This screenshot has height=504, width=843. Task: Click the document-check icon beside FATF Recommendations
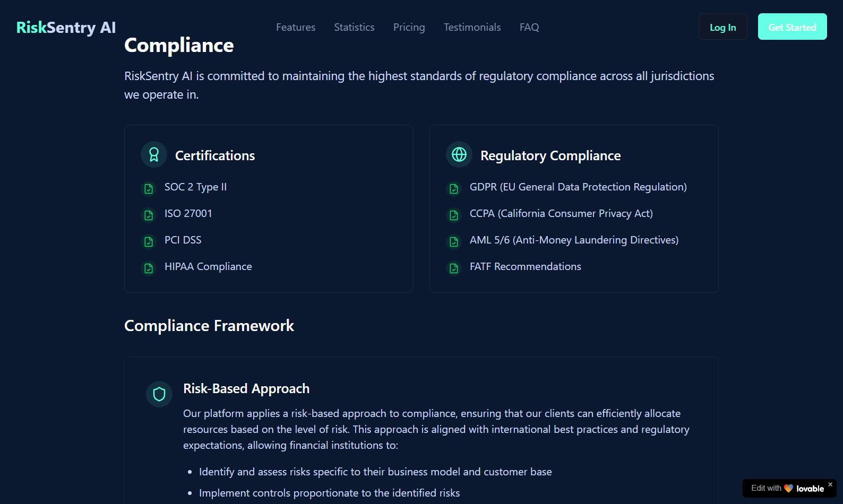click(454, 268)
